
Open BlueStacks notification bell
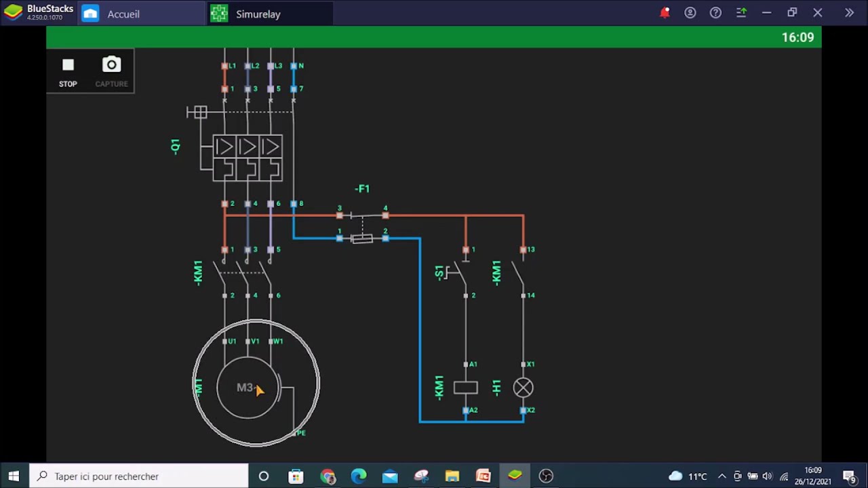665,13
